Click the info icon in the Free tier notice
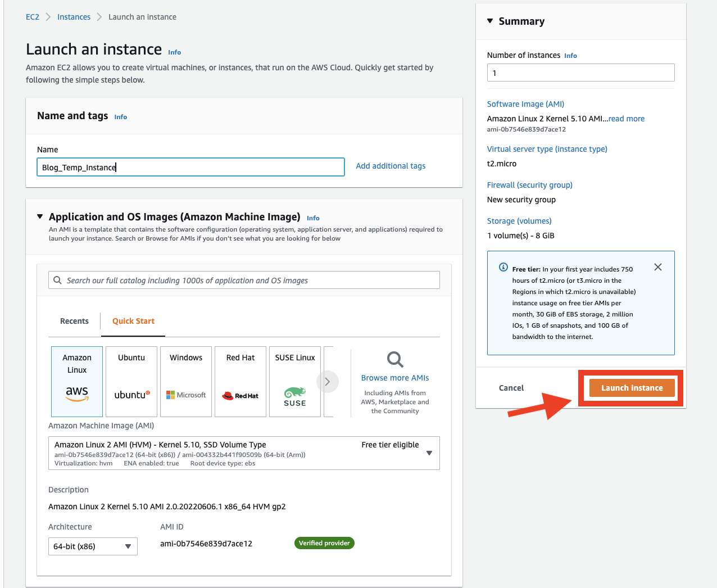 pos(503,267)
